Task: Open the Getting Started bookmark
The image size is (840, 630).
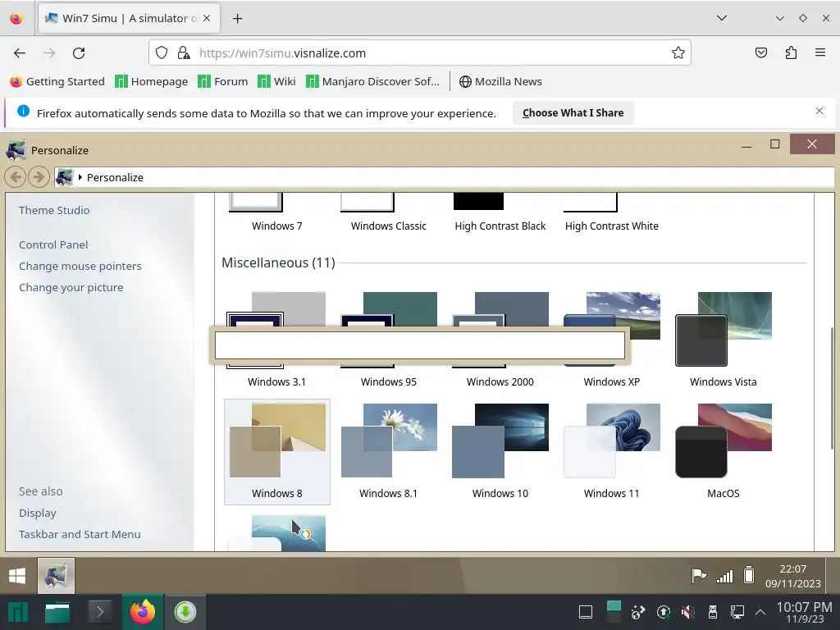Action: (57, 81)
